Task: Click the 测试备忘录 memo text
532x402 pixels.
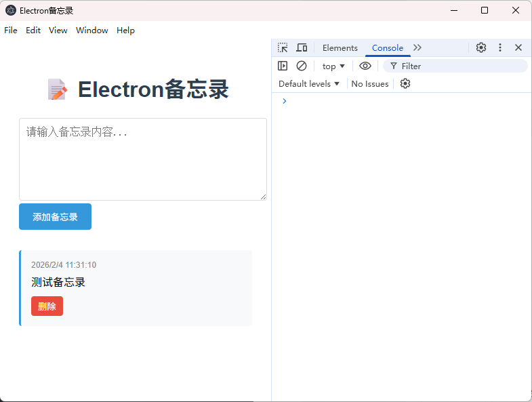Action: click(58, 282)
